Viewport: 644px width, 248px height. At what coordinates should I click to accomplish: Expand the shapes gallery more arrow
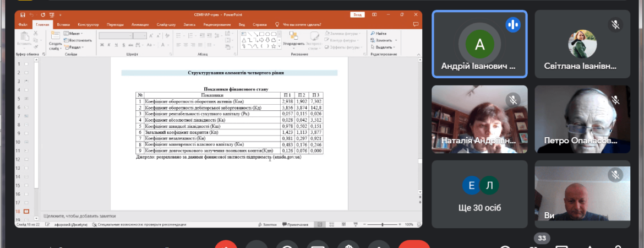[x=280, y=46]
